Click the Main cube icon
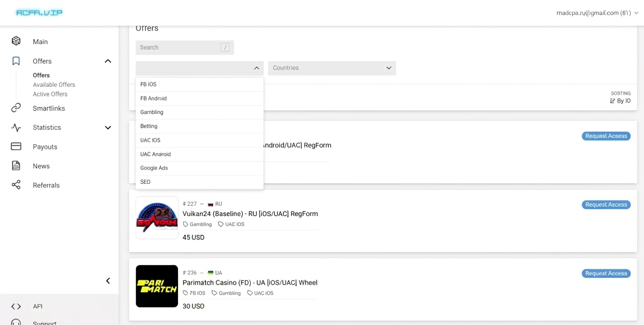This screenshot has width=644, height=325. [x=16, y=41]
